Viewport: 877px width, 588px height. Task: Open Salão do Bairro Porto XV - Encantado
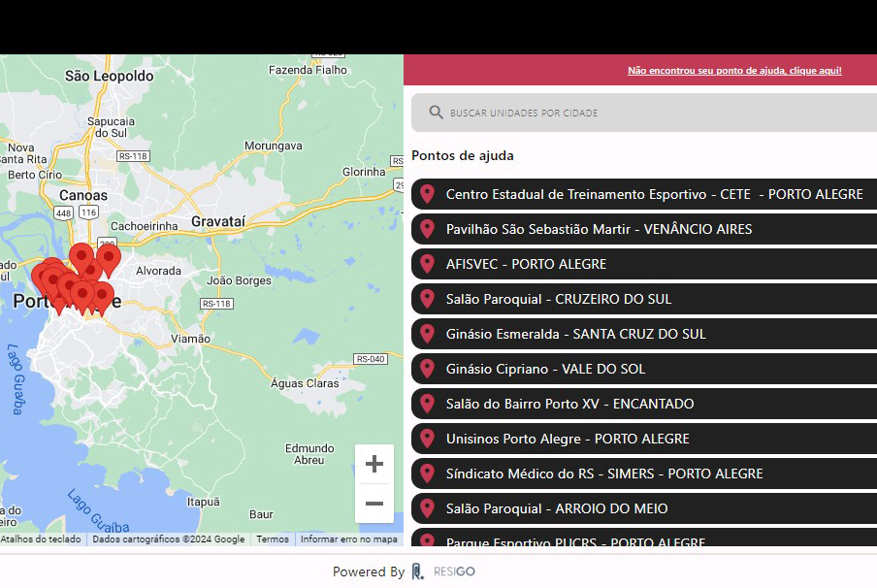pos(569,404)
